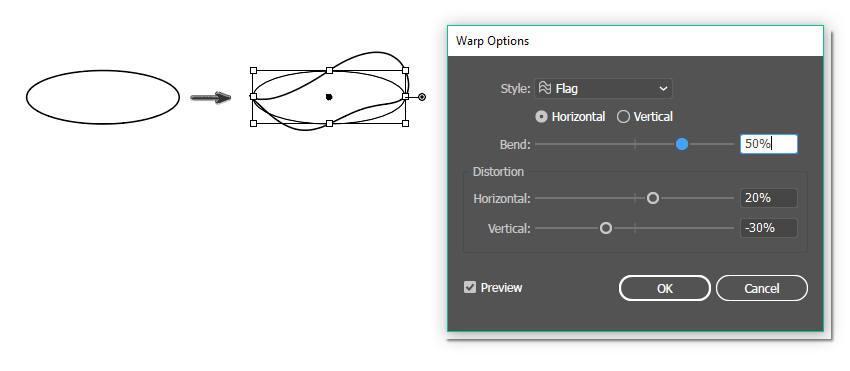Click the center point of warped ellipse
Image resolution: width=850 pixels, height=371 pixels.
pyautogui.click(x=329, y=97)
